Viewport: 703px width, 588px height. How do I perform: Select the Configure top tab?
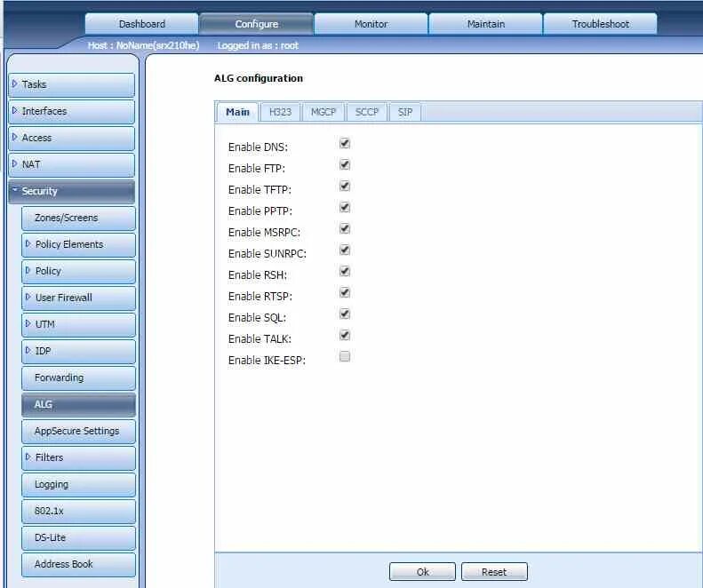tap(257, 24)
